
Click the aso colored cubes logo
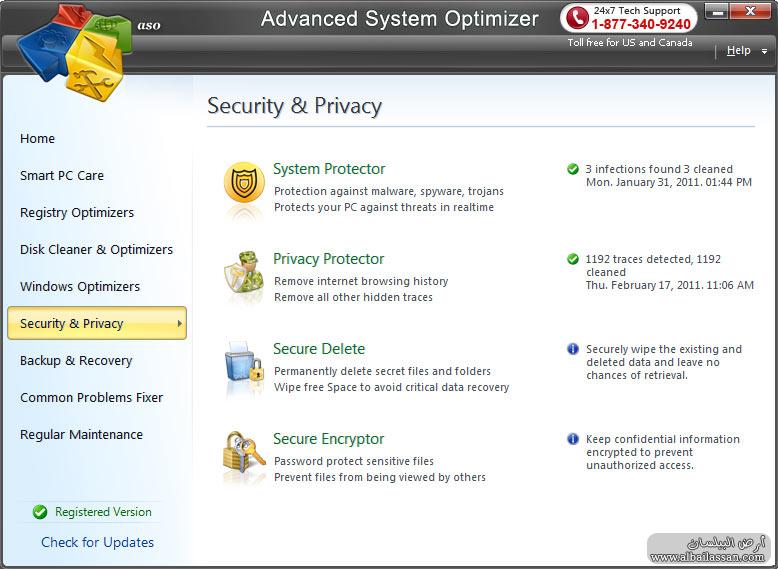click(74, 52)
